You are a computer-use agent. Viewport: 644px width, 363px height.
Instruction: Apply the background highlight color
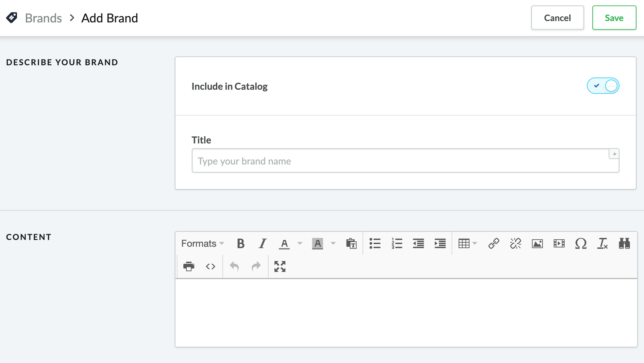point(317,243)
